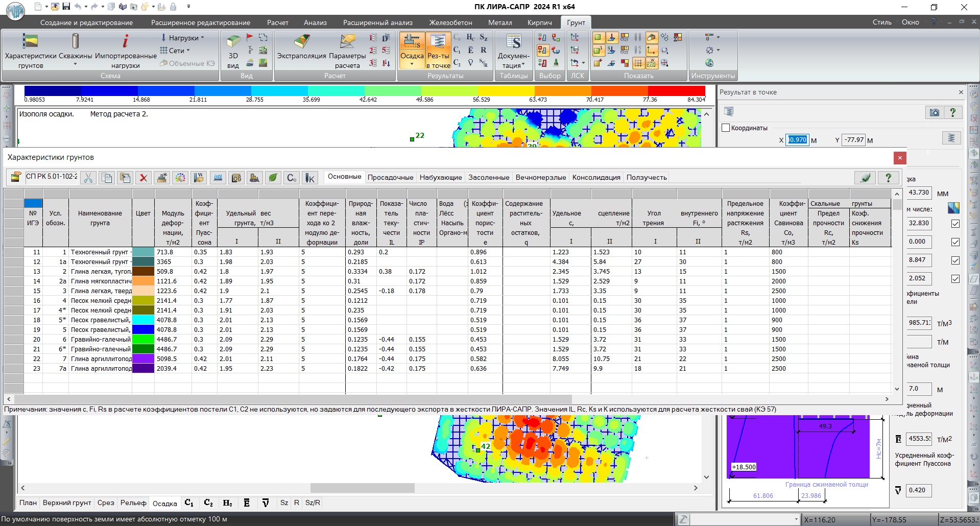Screen dimensions: 980x526
Task: Click the orange color swatch for soil 2a
Action: (143, 281)
